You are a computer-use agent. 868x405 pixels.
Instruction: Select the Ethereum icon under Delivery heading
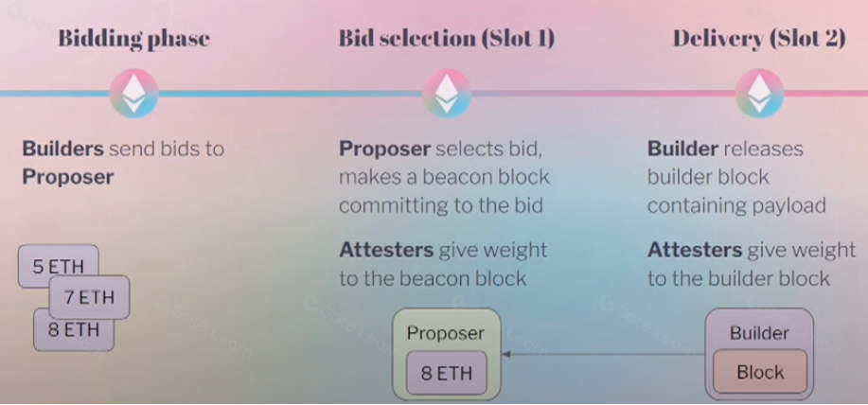click(x=759, y=93)
